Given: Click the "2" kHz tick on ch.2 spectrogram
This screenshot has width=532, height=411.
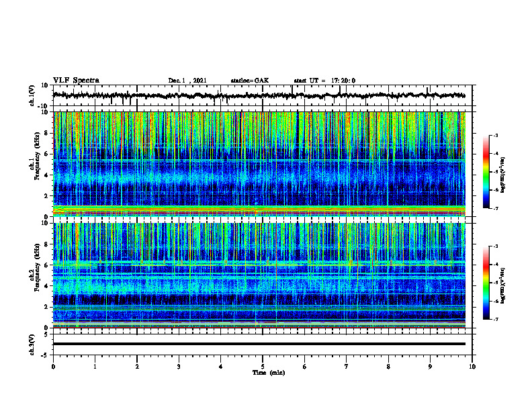Looking at the screenshot, I should point(46,307).
